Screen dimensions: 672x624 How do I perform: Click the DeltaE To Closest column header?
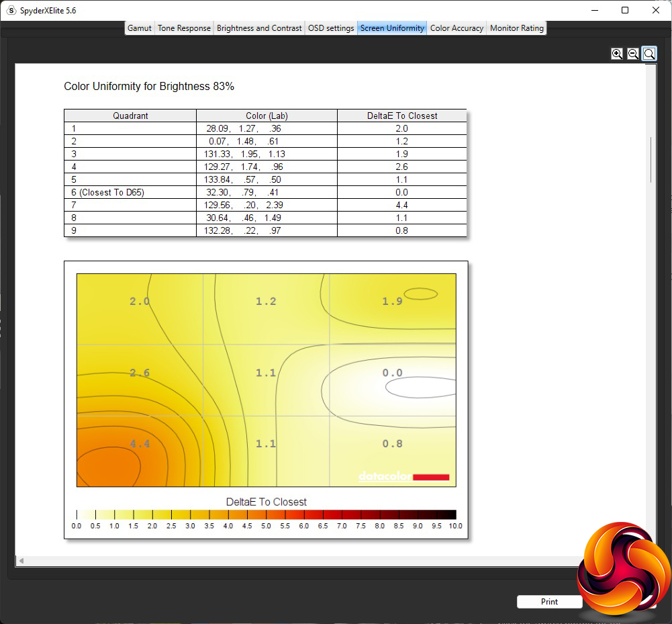402,116
